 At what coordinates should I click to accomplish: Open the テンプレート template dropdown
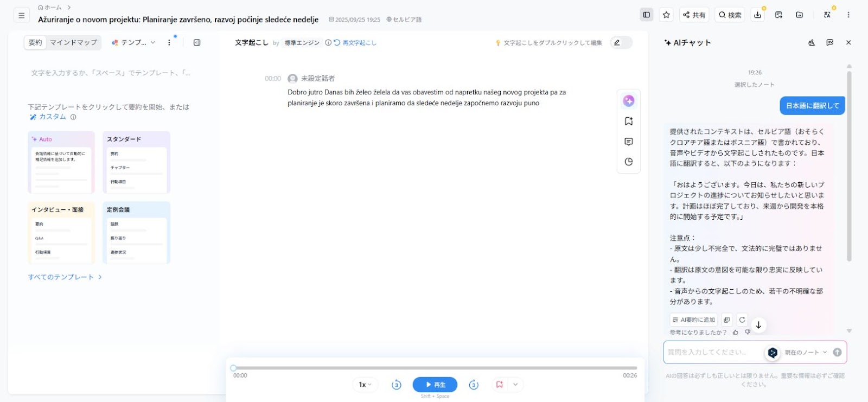pyautogui.click(x=133, y=42)
